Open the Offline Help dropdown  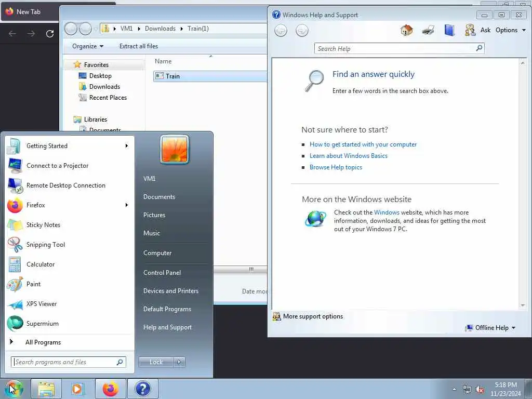[490, 328]
